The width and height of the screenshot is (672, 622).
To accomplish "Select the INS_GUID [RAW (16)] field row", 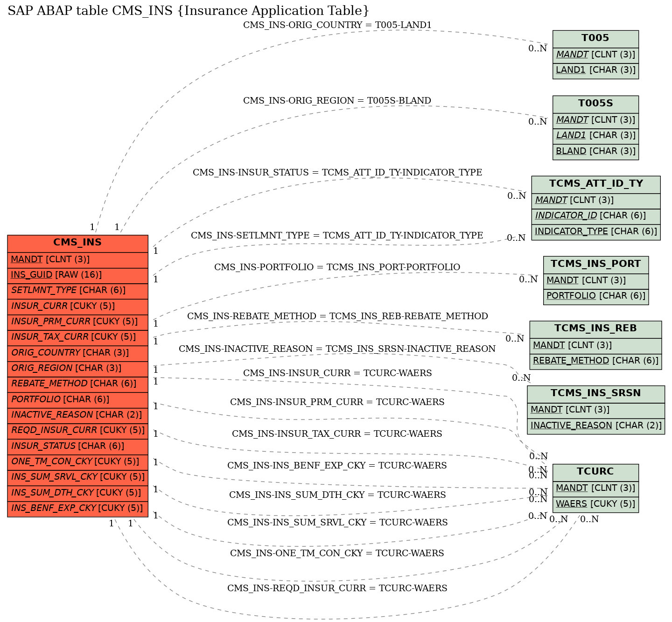I will pos(77,275).
